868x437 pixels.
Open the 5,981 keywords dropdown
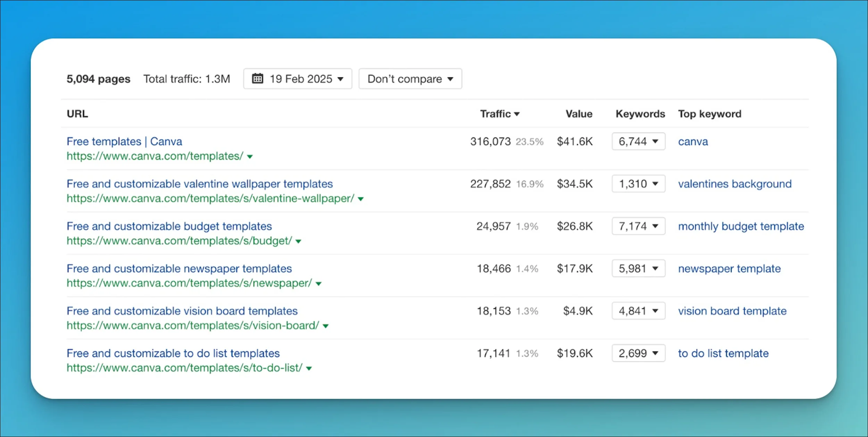[639, 268]
